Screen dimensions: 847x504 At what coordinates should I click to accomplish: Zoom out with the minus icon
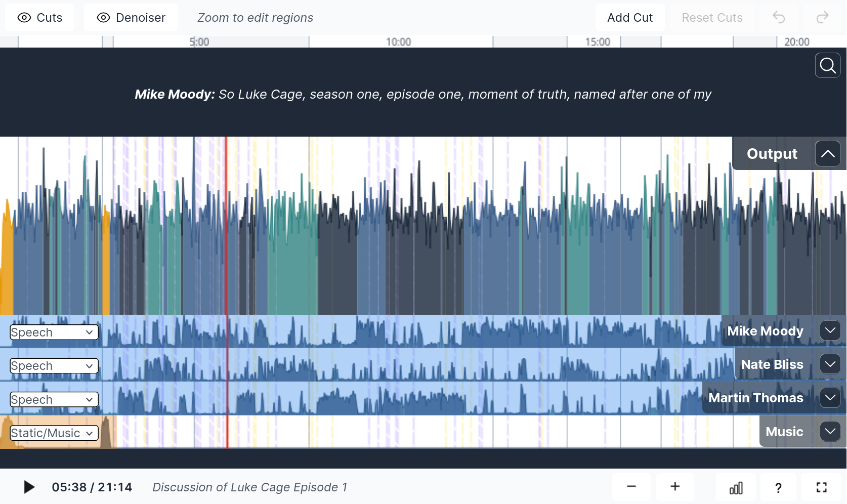coord(631,487)
